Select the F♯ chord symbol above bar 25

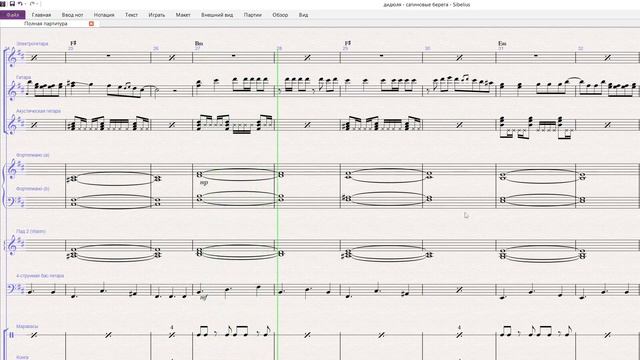pos(73,43)
